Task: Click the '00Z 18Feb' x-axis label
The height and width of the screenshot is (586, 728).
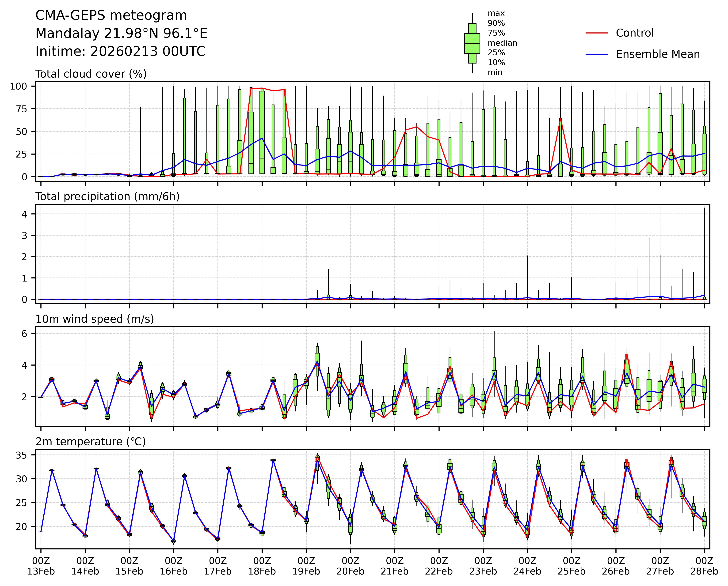Action: 262,566
